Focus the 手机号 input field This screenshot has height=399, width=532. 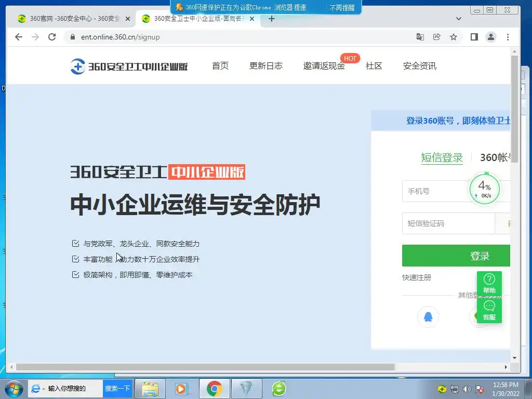point(456,191)
